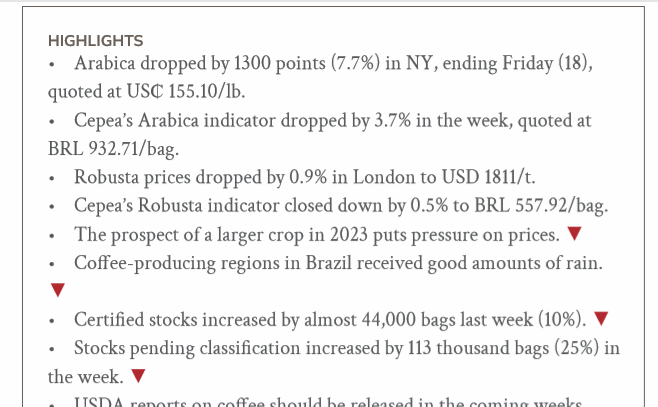The width and height of the screenshot is (658, 407).
Task: Click the red triangle after "last week (10%)"
Action: click(601, 319)
